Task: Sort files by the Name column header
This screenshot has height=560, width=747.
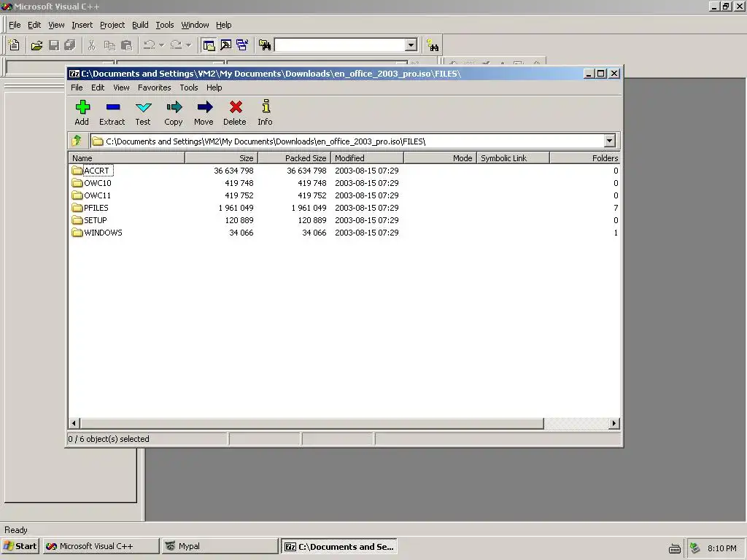Action: 127,158
